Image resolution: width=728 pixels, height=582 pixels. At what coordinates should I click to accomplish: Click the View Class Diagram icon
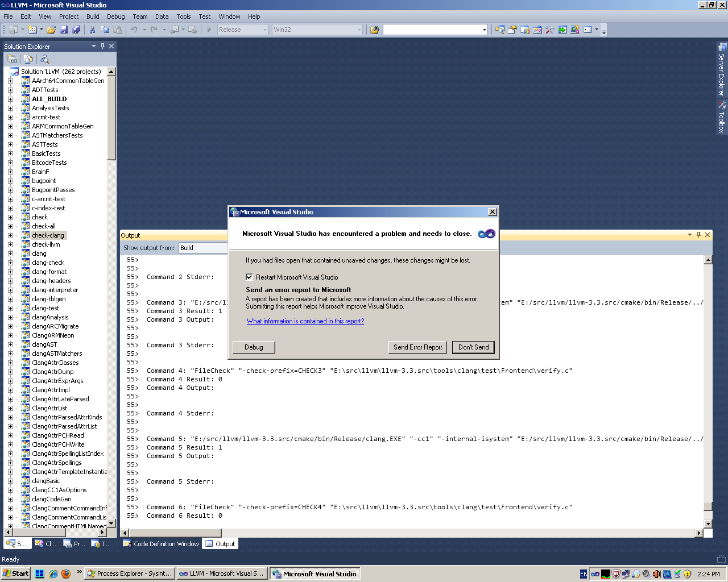(44, 59)
